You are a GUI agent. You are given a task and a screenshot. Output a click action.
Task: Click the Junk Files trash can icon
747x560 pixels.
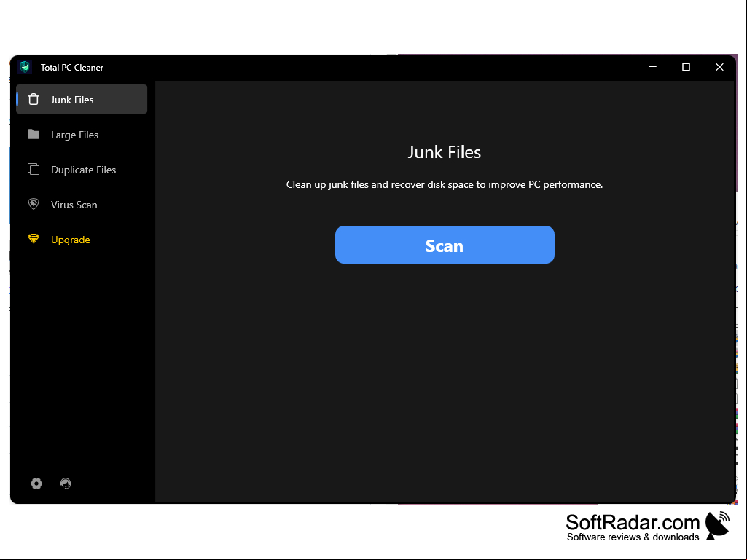tap(34, 99)
